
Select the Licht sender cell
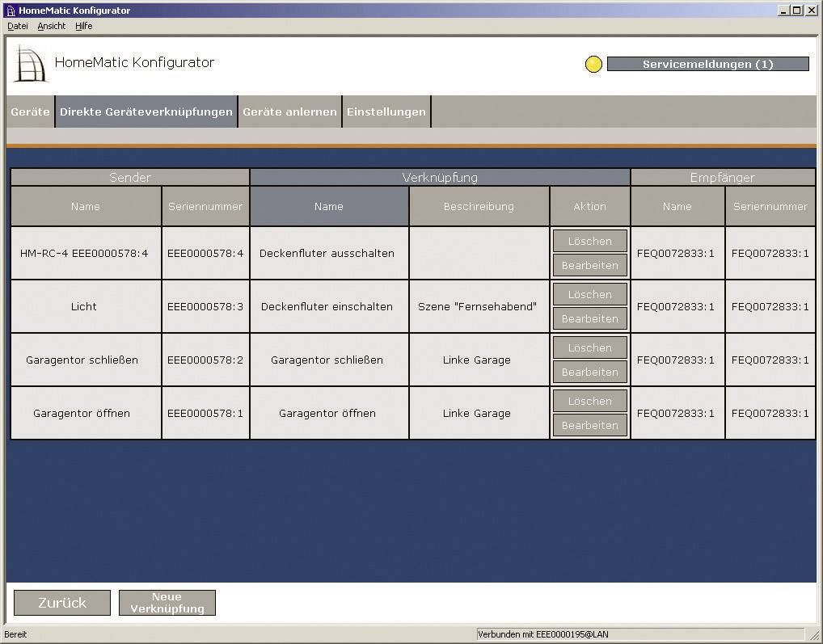point(84,307)
